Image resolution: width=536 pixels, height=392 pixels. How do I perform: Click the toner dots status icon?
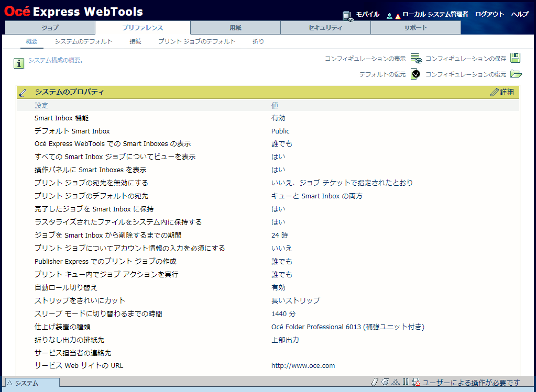pos(396,382)
